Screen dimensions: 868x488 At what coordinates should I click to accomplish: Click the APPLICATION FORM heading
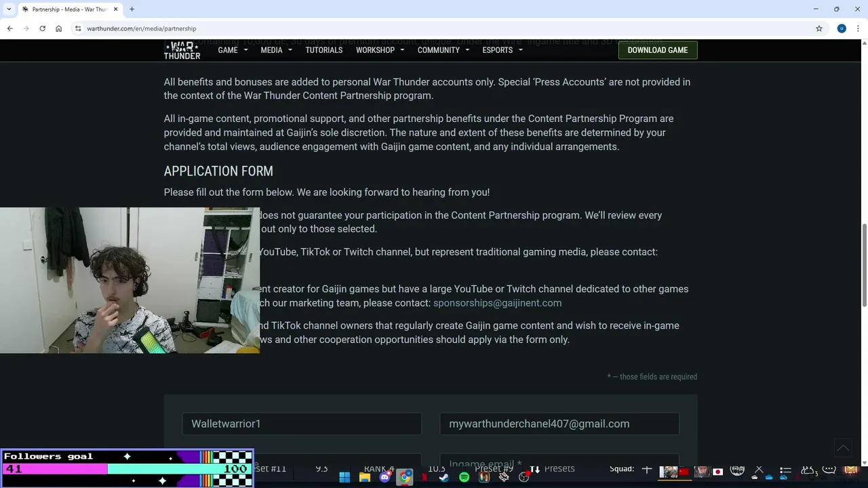[x=218, y=171]
